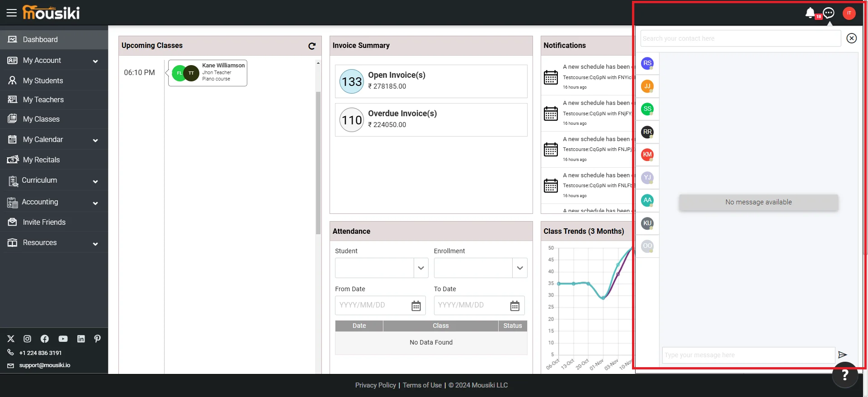Close the chat contact search panel
Image resolution: width=868 pixels, height=397 pixels.
(851, 38)
